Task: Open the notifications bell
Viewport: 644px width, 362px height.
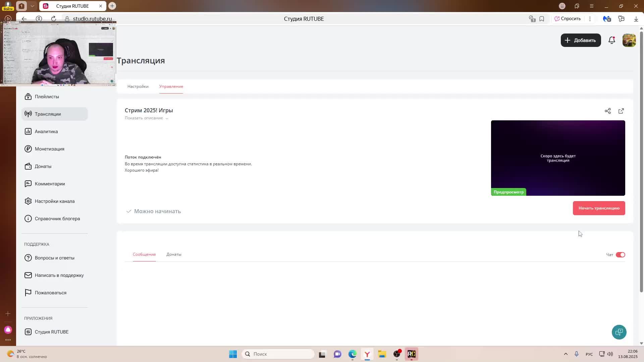Action: (x=611, y=40)
